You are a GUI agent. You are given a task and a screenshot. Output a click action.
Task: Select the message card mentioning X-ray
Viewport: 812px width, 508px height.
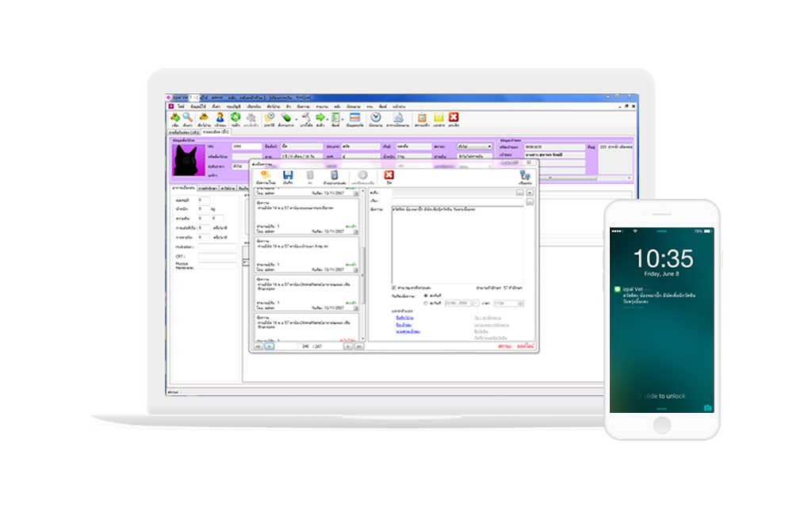point(307,255)
